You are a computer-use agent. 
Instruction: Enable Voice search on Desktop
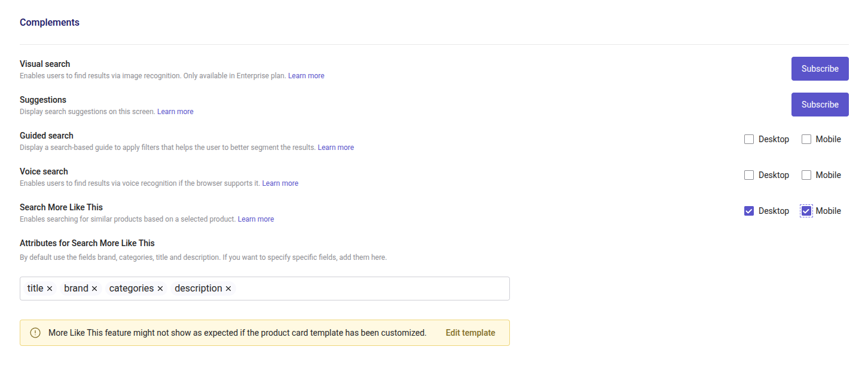click(749, 174)
